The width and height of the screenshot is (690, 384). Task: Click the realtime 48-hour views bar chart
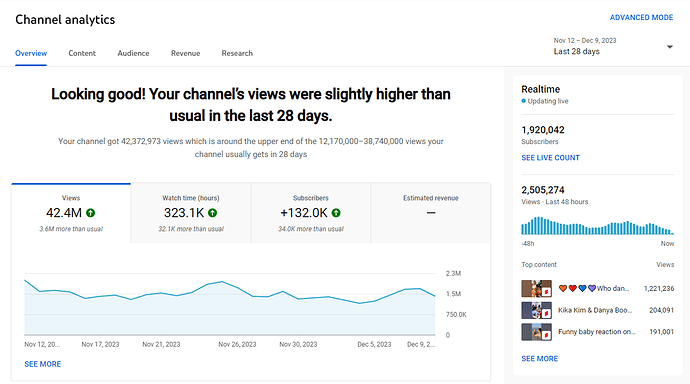point(598,226)
